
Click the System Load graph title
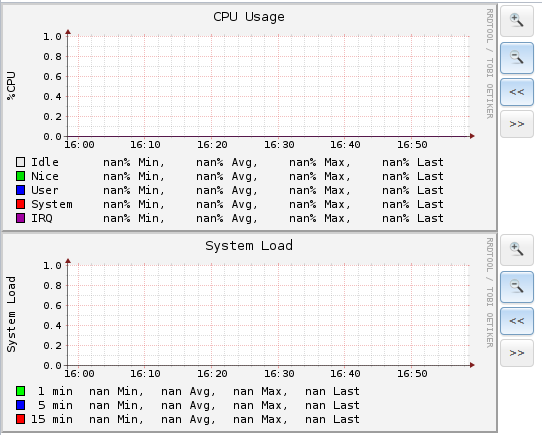pos(249,246)
